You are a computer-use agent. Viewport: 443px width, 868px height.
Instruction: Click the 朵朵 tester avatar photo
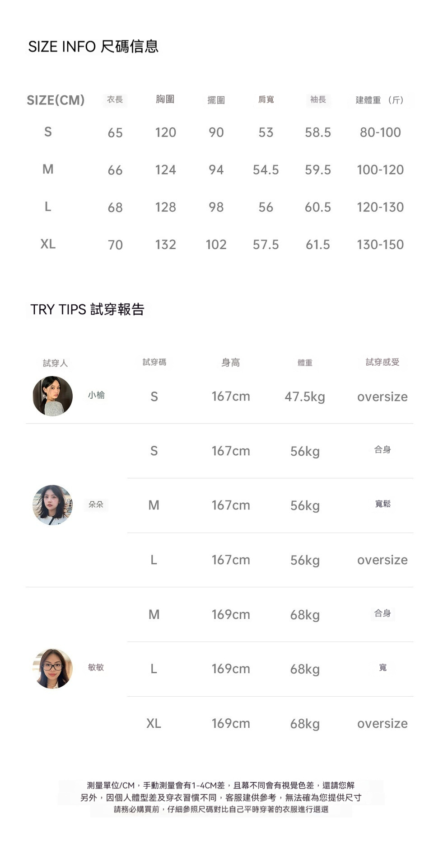pyautogui.click(x=53, y=505)
